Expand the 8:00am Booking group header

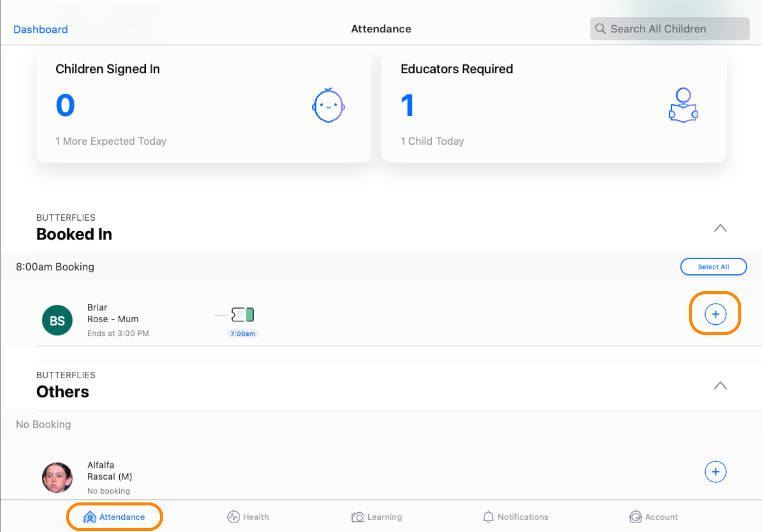click(55, 266)
